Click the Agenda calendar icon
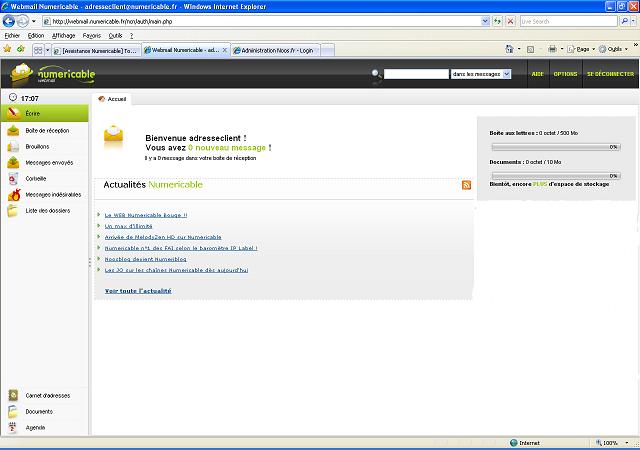Screen dimensions: 640x450 [x=13, y=427]
